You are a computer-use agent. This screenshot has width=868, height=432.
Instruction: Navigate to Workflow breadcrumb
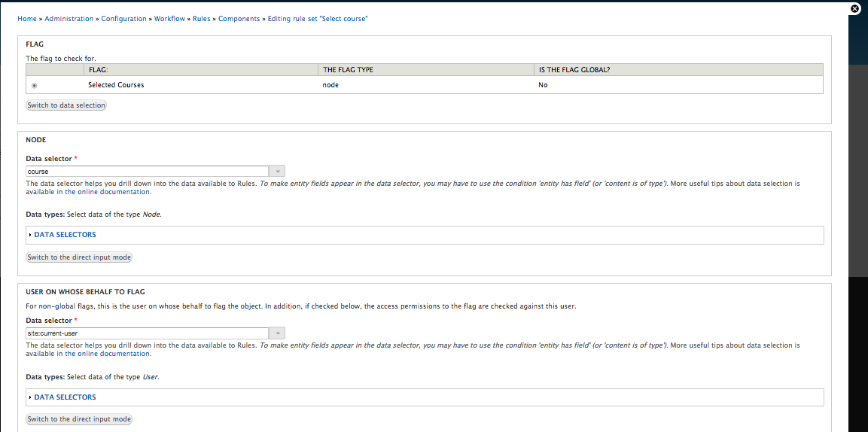[169, 19]
